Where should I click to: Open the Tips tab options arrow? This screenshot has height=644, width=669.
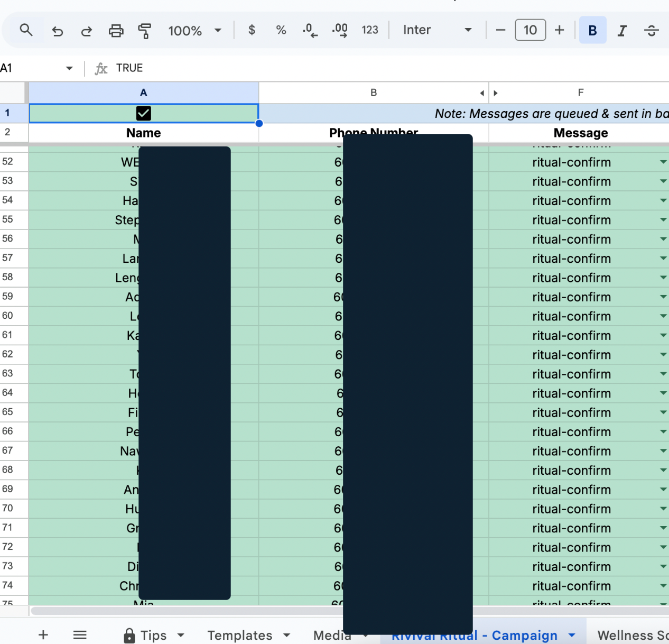pos(181,635)
